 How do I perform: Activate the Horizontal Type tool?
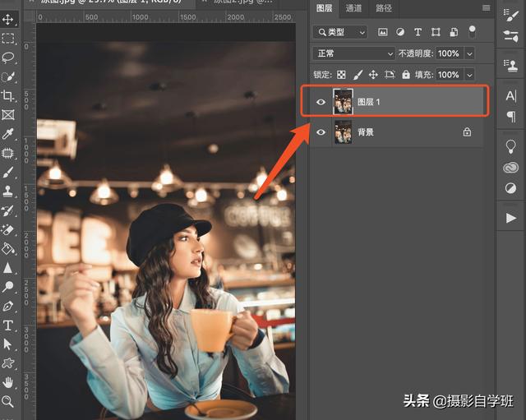7,325
